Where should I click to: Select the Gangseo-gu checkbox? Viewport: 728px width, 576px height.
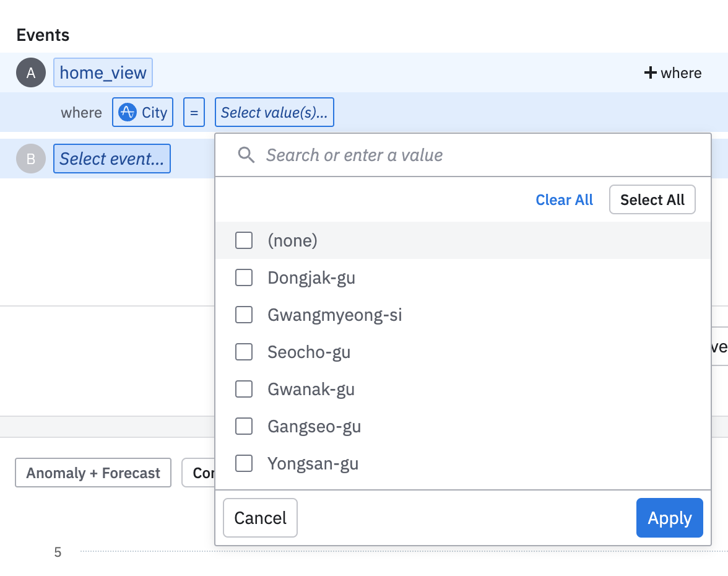pos(244,426)
